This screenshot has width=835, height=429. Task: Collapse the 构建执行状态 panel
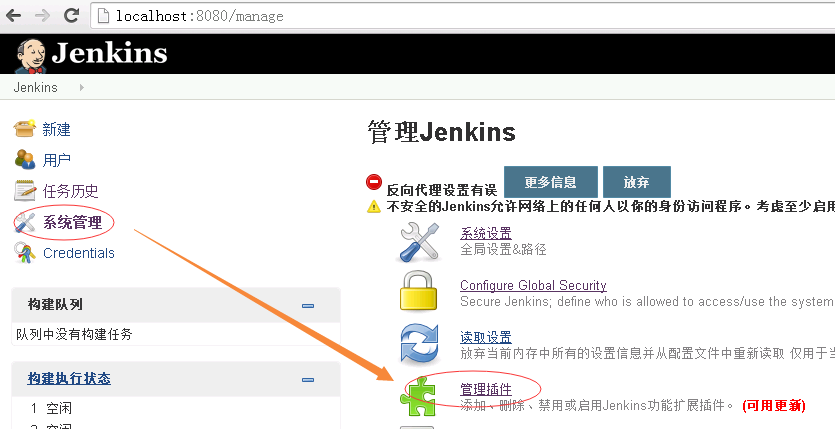308,380
